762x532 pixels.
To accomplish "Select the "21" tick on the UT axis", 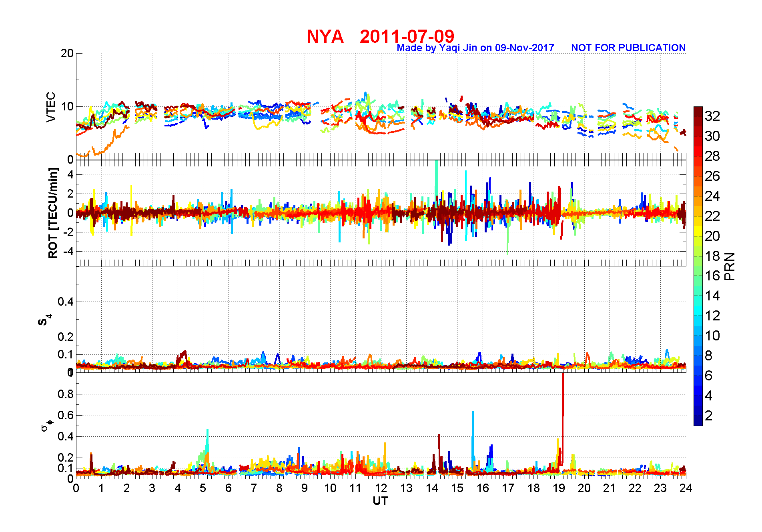I will tap(610, 488).
